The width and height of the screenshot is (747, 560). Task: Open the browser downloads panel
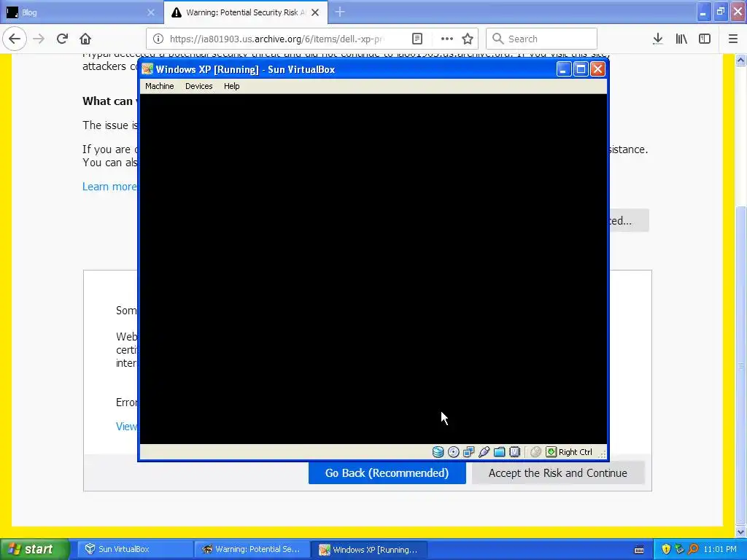(658, 39)
